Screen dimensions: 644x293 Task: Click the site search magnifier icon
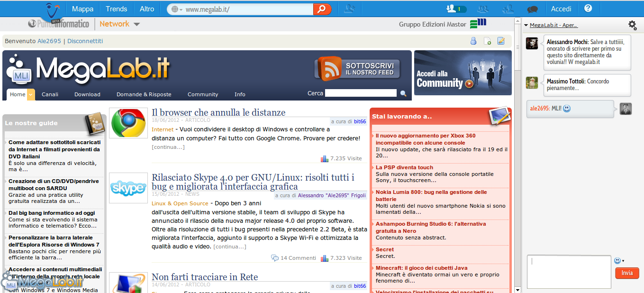404,93
